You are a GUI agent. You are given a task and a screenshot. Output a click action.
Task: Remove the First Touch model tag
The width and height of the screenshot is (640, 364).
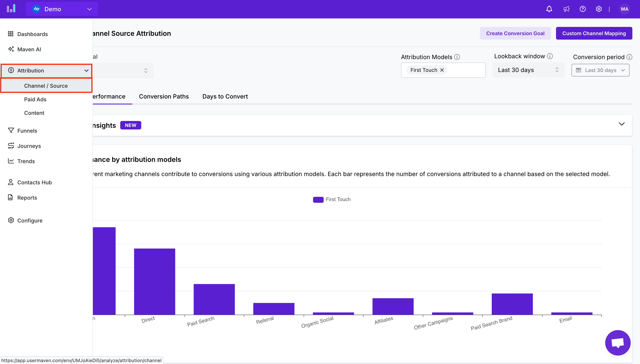click(442, 70)
